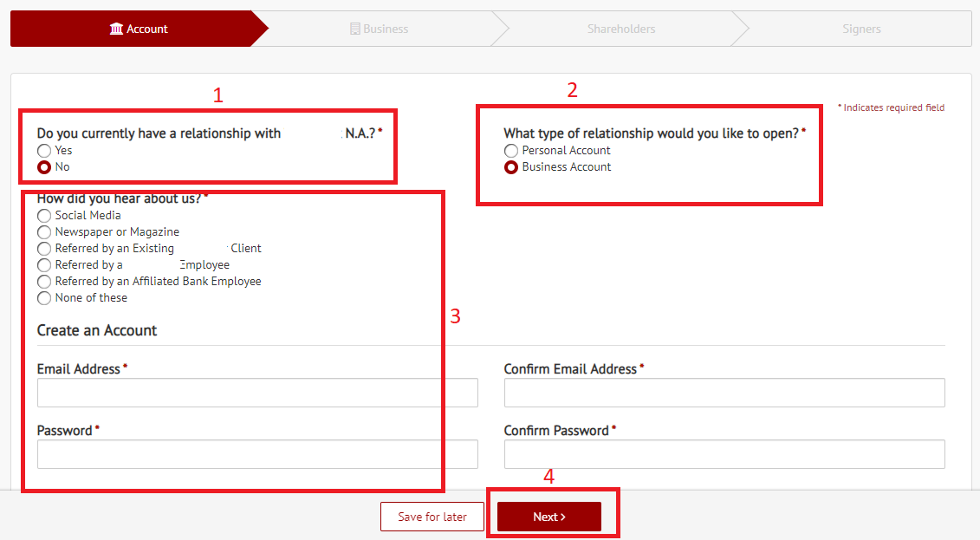Choose Business Account relationship type
The width and height of the screenshot is (980, 540).
[x=511, y=166]
